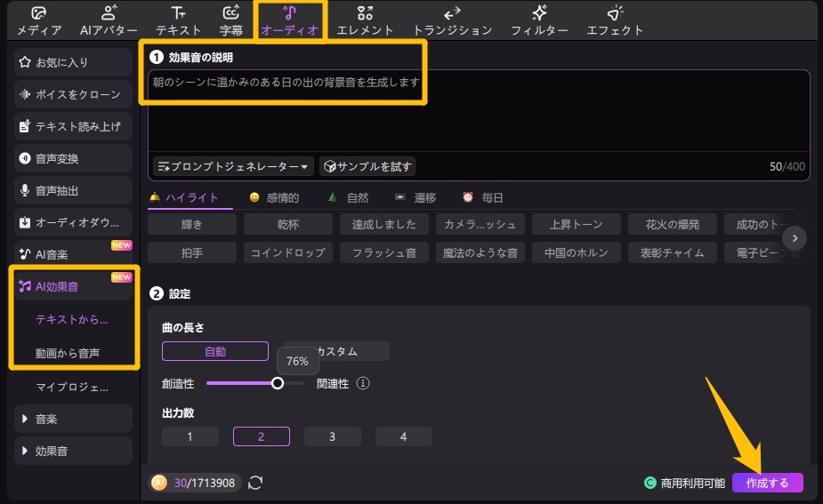Open the プロンプトジェネレーター dropdown
Viewport: 823px width, 504px height.
tap(234, 166)
